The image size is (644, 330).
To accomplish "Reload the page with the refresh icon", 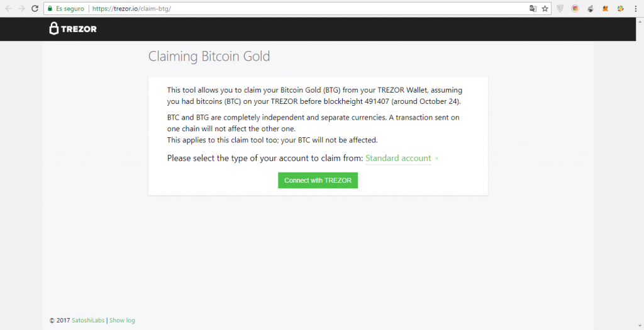I will click(35, 8).
